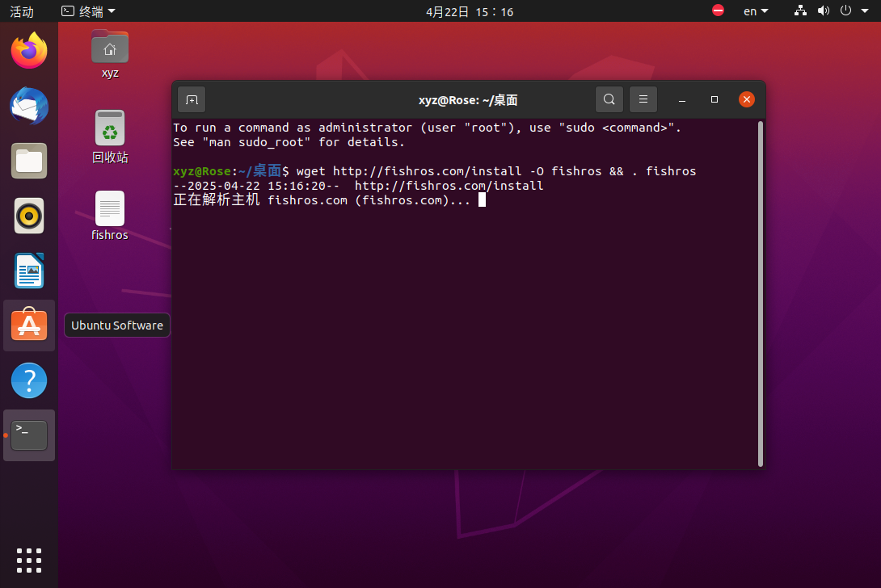The height and width of the screenshot is (588, 881).
Task: Select the Terminal icon in the dock
Action: click(x=29, y=435)
